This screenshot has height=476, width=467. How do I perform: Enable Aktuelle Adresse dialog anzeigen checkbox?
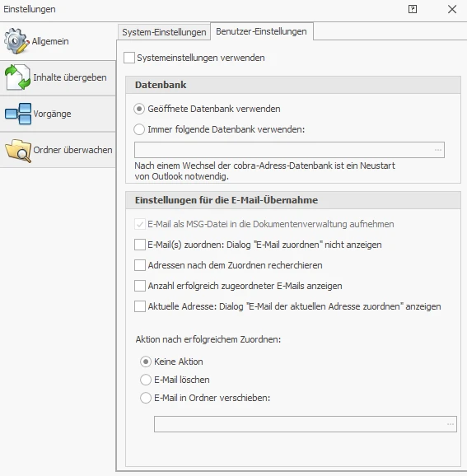click(140, 306)
